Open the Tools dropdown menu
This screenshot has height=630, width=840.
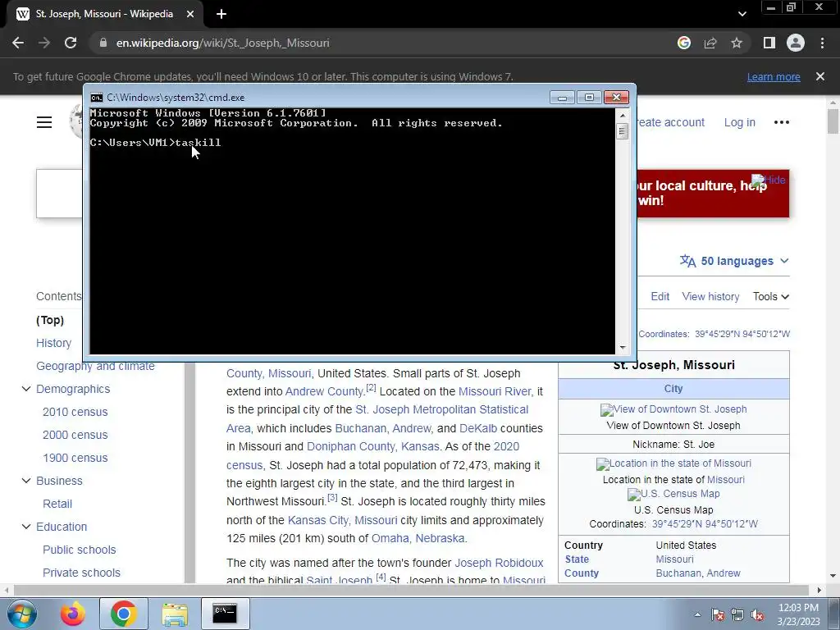point(770,297)
